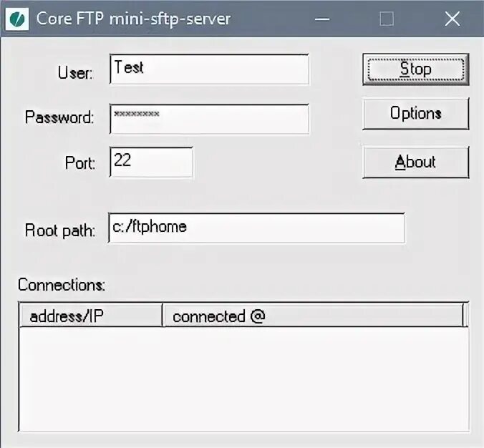Stop the SFTP server
Screen dimensions: 484x448
tap(415, 69)
